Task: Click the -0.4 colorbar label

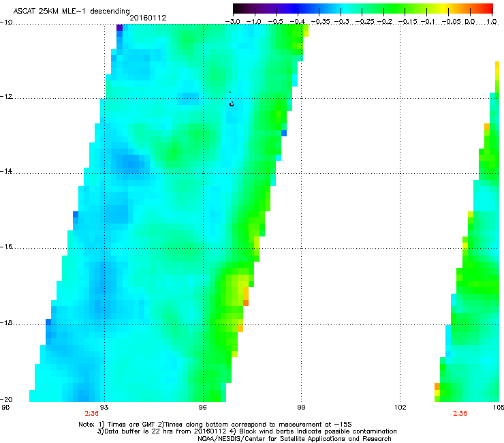Action: 298,22
